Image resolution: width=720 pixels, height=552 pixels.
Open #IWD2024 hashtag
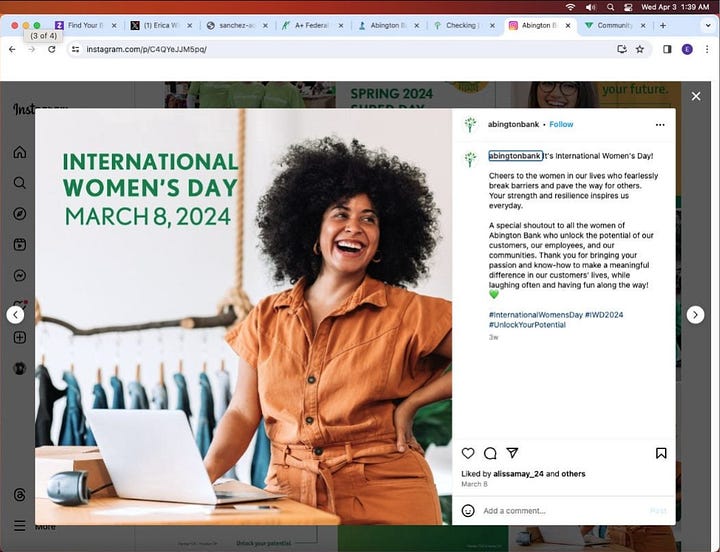pos(604,315)
